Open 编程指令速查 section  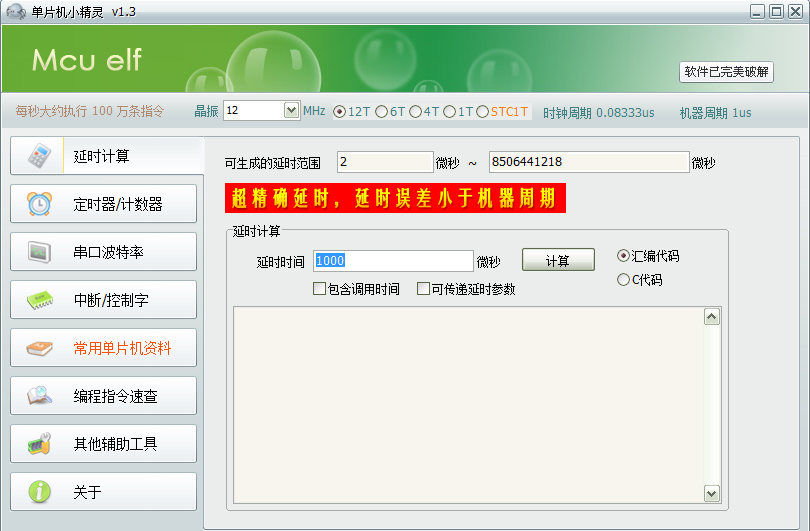[x=103, y=396]
